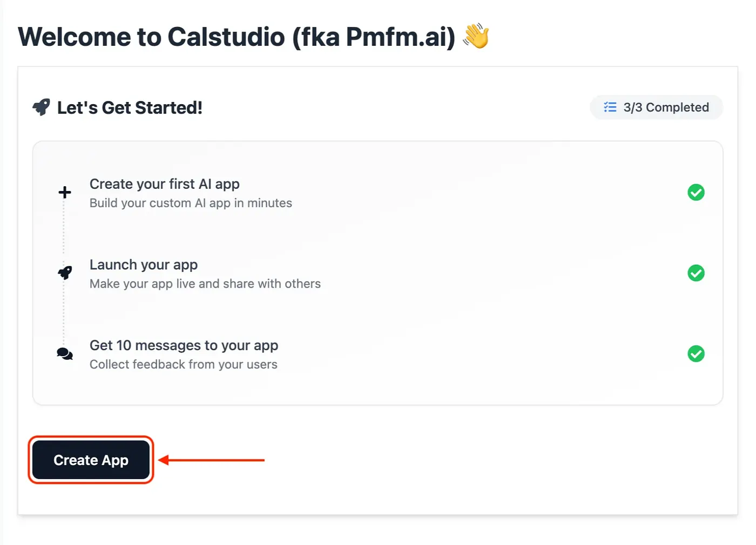Click the waving hand emoji in the title

[x=476, y=36]
